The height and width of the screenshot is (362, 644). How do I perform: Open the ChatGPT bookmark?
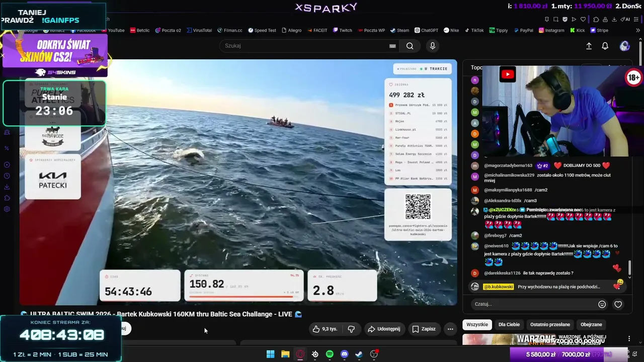[x=426, y=30]
